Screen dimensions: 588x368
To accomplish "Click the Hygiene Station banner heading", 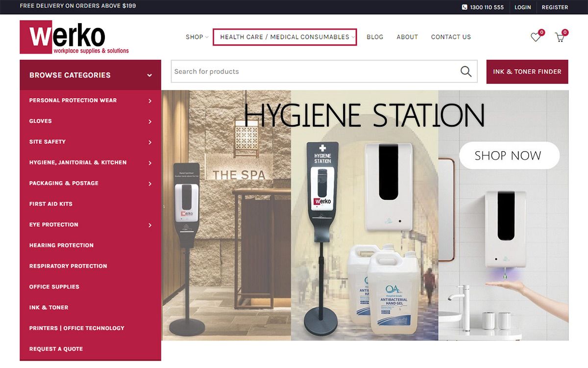I will [365, 115].
